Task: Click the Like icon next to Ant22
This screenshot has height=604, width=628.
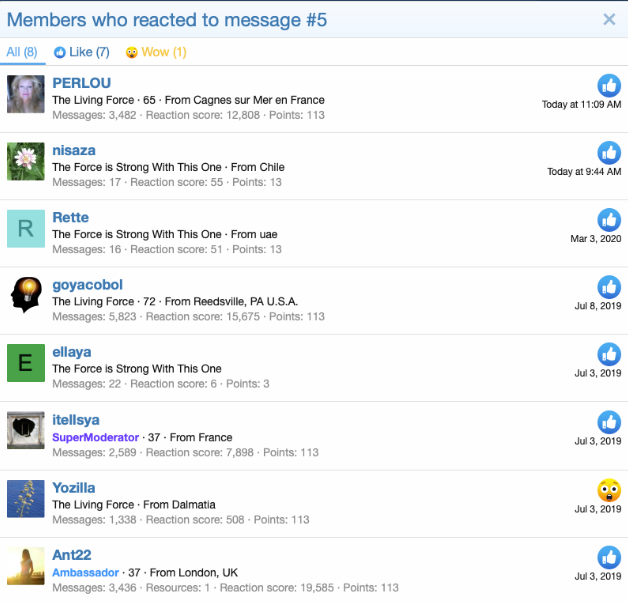Action: [609, 557]
